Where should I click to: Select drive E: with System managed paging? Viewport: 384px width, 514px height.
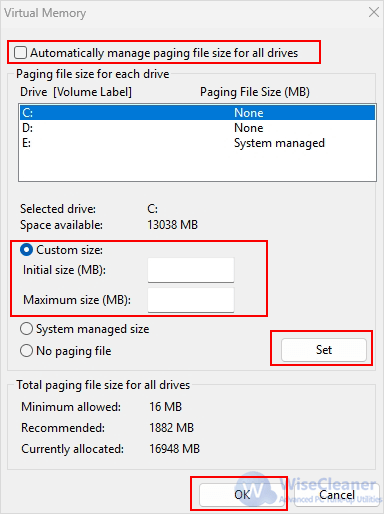coord(197,143)
